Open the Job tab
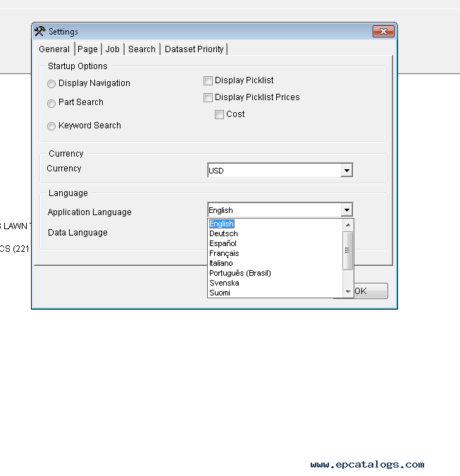The width and height of the screenshot is (460, 476). point(113,49)
